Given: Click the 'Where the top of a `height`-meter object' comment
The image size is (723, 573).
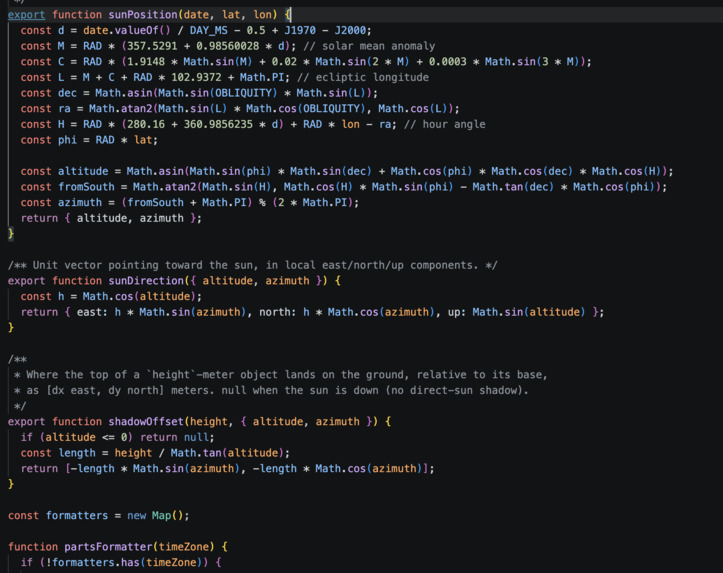Looking at the screenshot, I should pos(280,375).
